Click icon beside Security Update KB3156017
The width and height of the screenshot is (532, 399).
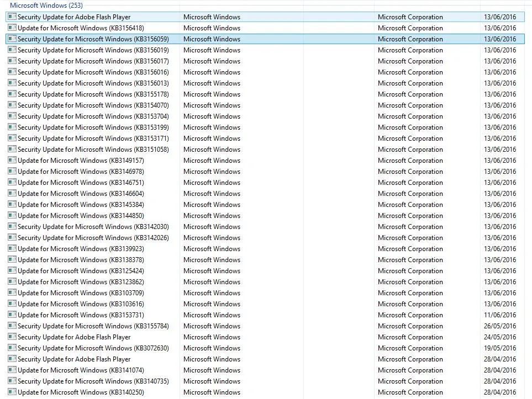point(12,61)
